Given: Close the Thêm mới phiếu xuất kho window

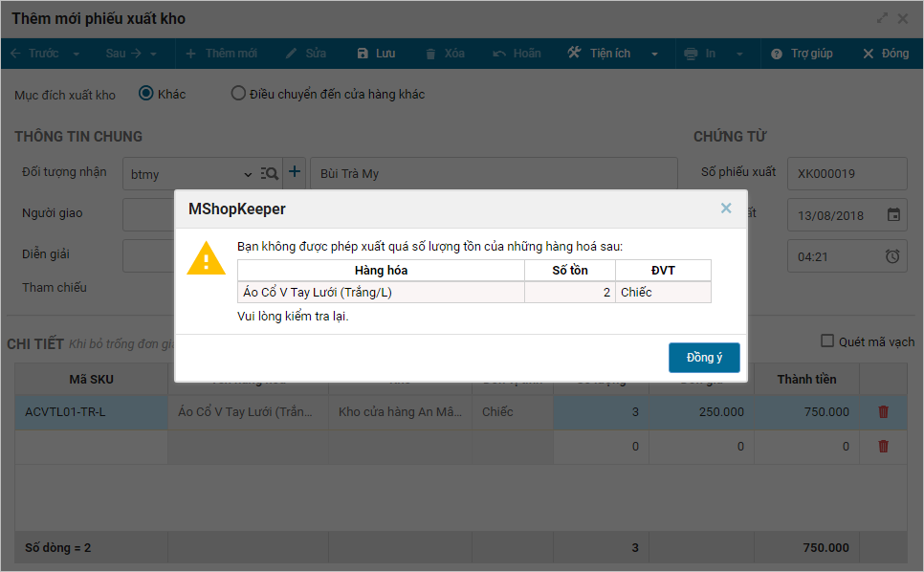Looking at the screenshot, I should 902,18.
